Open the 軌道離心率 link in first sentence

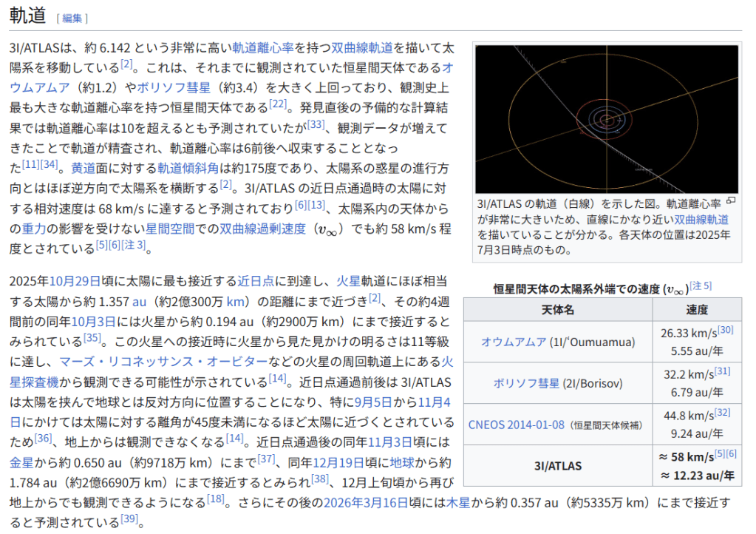263,48
